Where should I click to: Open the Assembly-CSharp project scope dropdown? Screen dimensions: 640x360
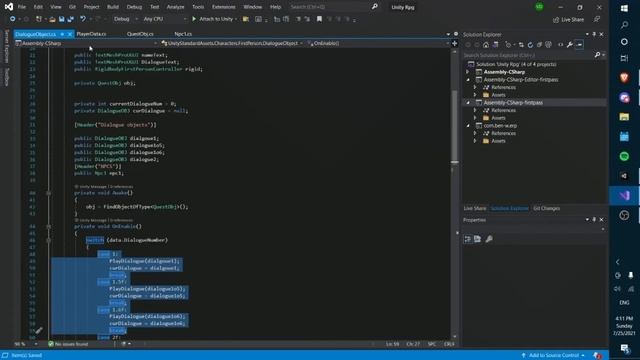[x=86, y=43]
